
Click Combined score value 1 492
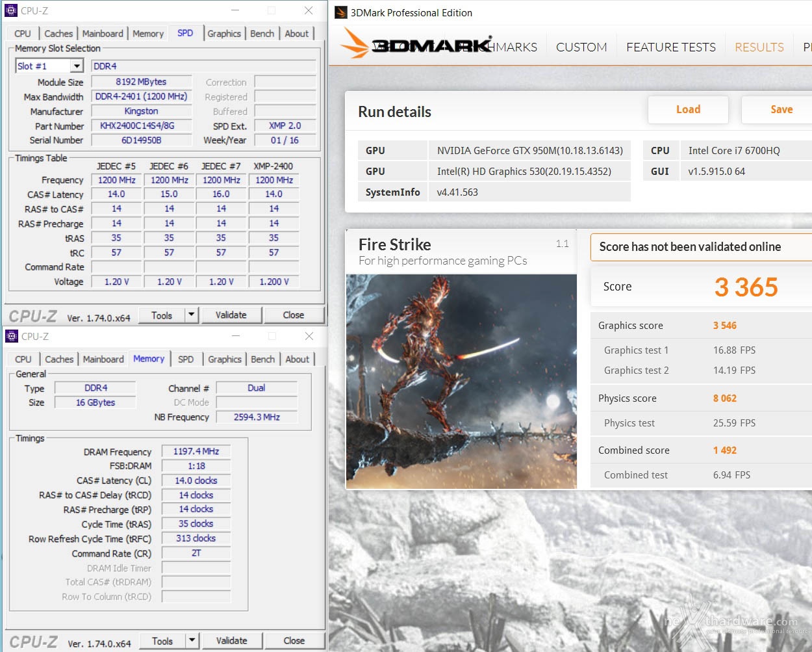tap(725, 450)
